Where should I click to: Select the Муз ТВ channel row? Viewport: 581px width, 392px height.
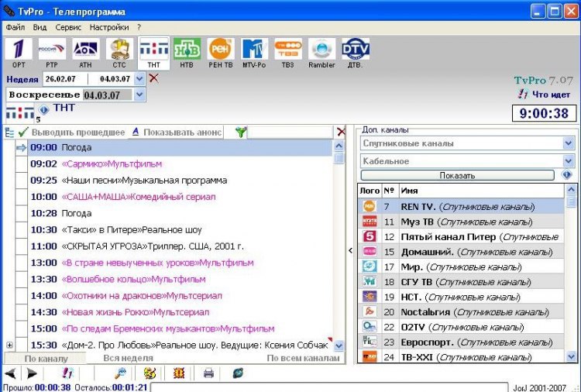[x=461, y=222]
